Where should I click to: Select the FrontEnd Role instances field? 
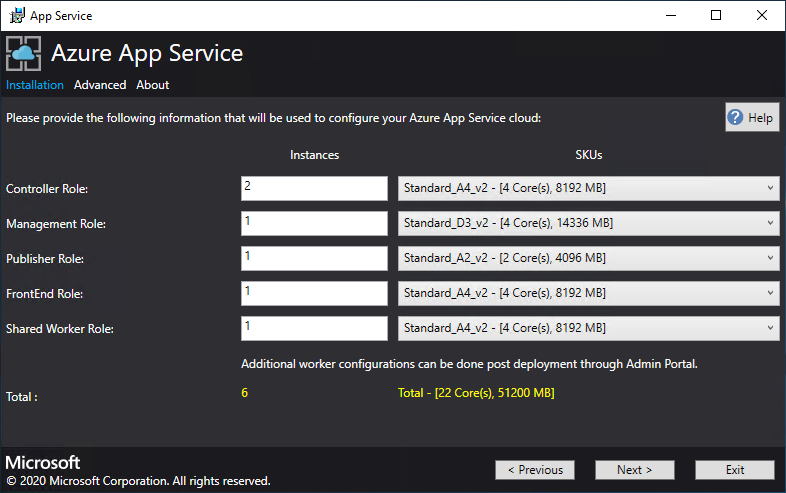pyautogui.click(x=313, y=293)
